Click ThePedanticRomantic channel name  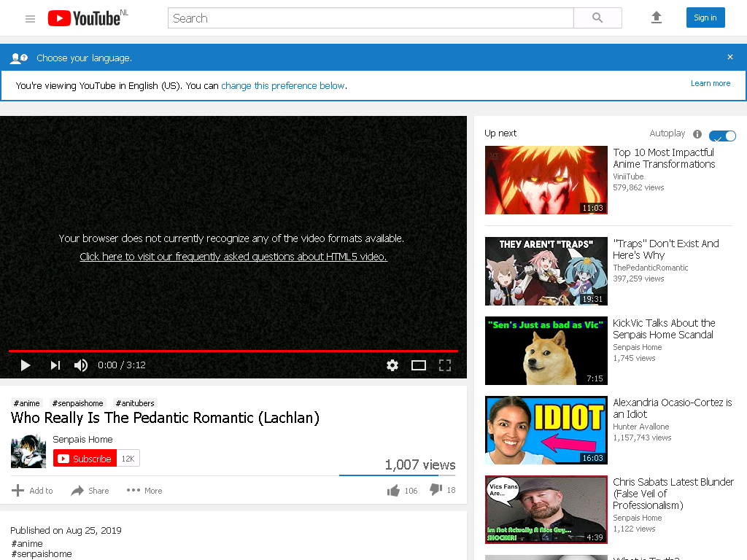pos(650,268)
